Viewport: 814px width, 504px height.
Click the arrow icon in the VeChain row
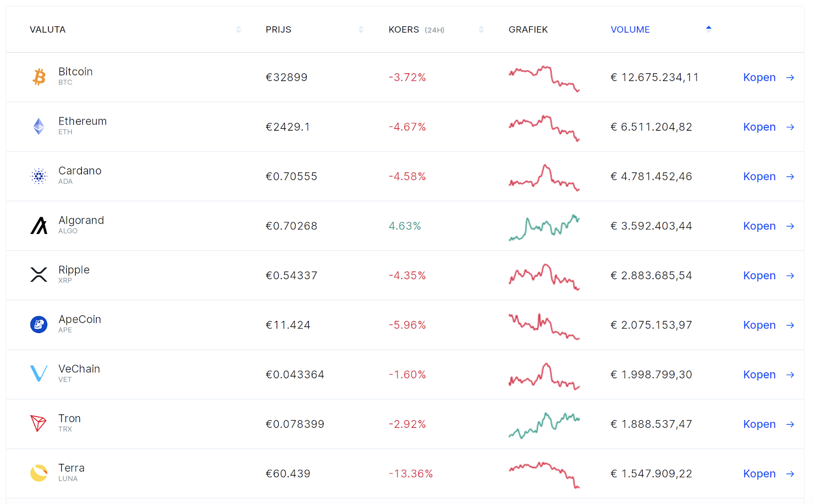pyautogui.click(x=790, y=374)
